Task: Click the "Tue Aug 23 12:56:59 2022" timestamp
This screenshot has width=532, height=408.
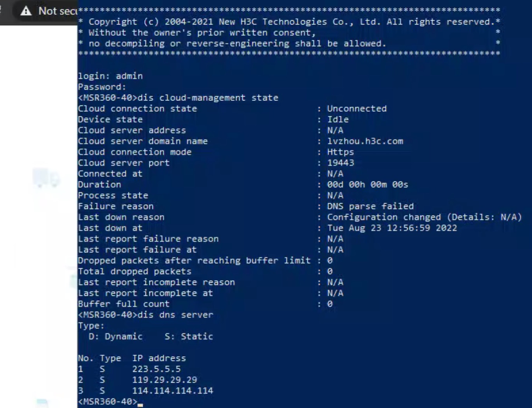Action: (x=392, y=228)
